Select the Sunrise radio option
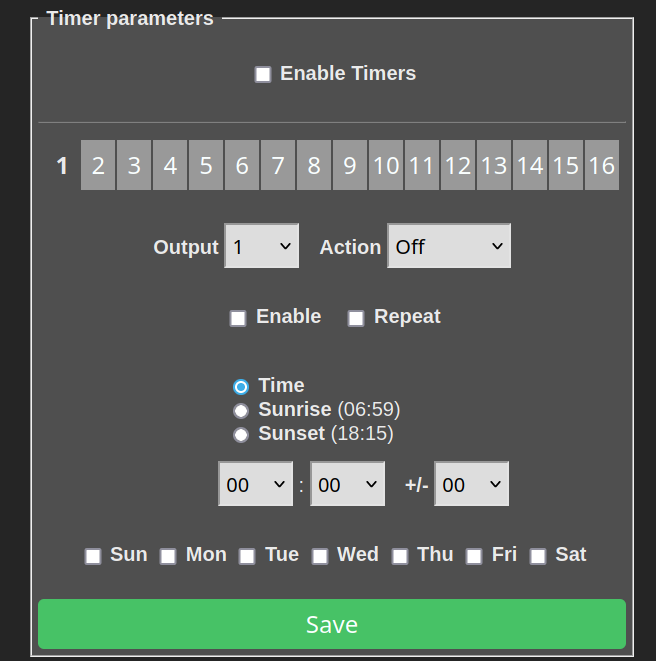The height and width of the screenshot is (661, 656). tap(241, 411)
